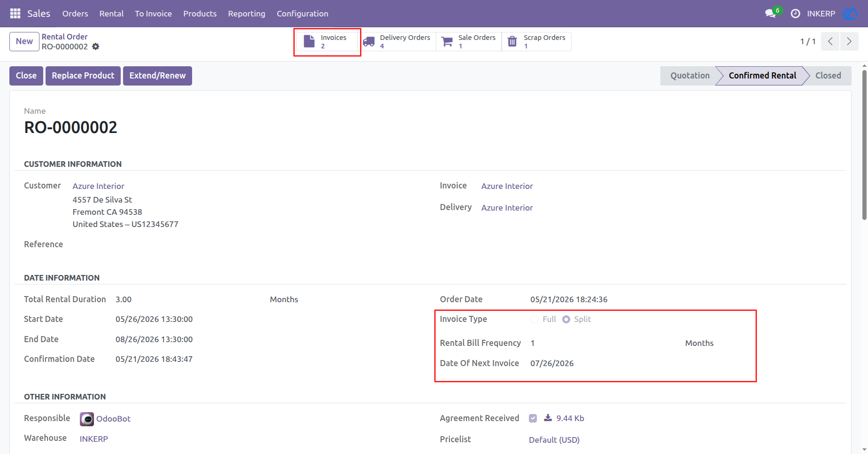Download the agreement file icon

(548, 418)
